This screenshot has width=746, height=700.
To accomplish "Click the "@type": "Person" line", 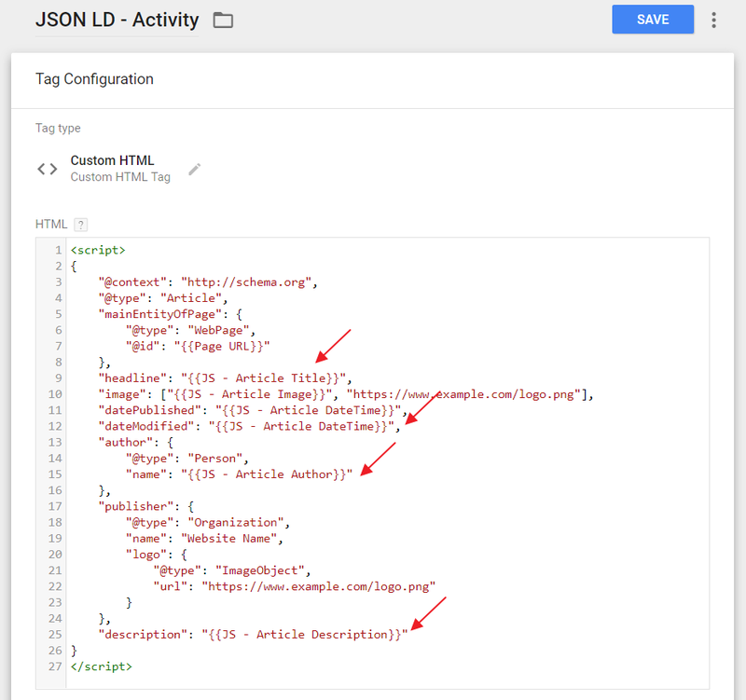I will [x=187, y=459].
